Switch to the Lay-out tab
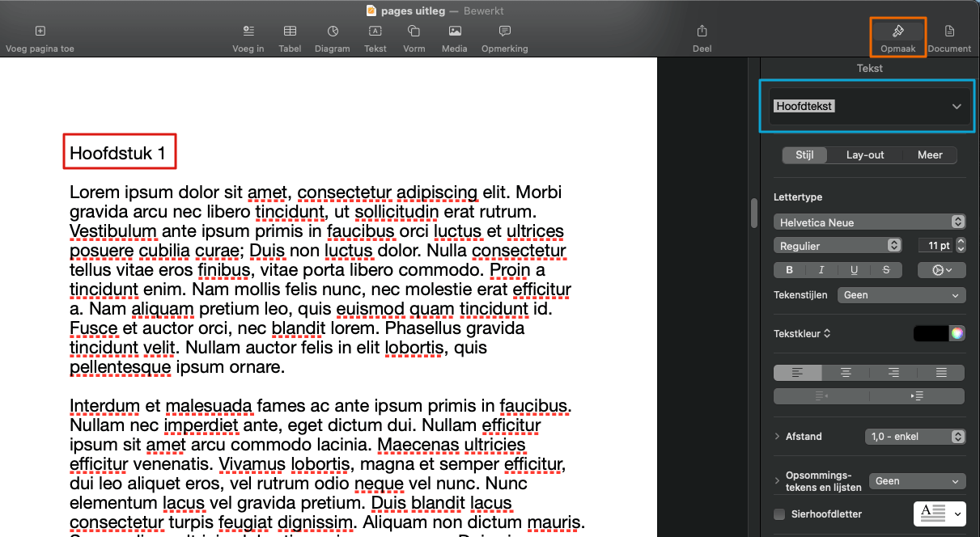This screenshot has width=980, height=537. click(x=865, y=155)
